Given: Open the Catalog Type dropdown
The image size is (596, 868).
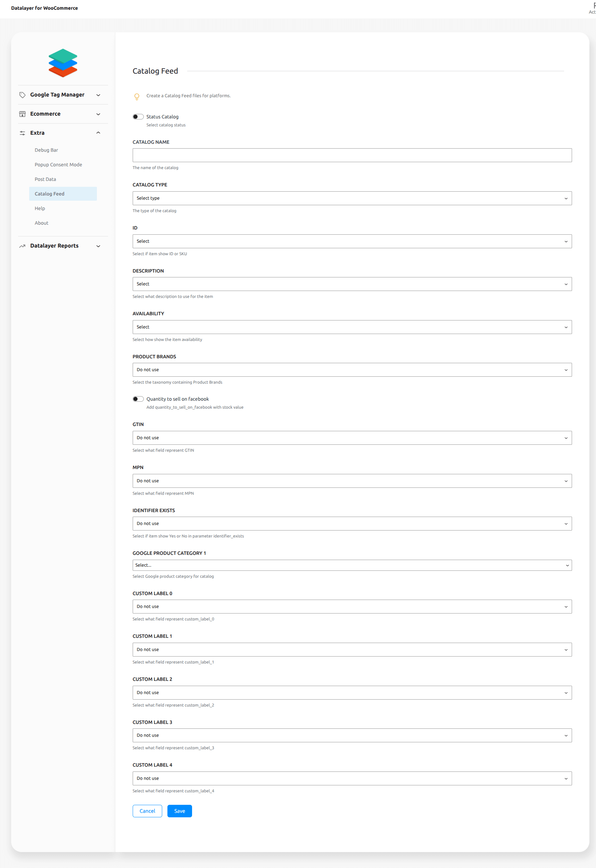Looking at the screenshot, I should (x=351, y=198).
